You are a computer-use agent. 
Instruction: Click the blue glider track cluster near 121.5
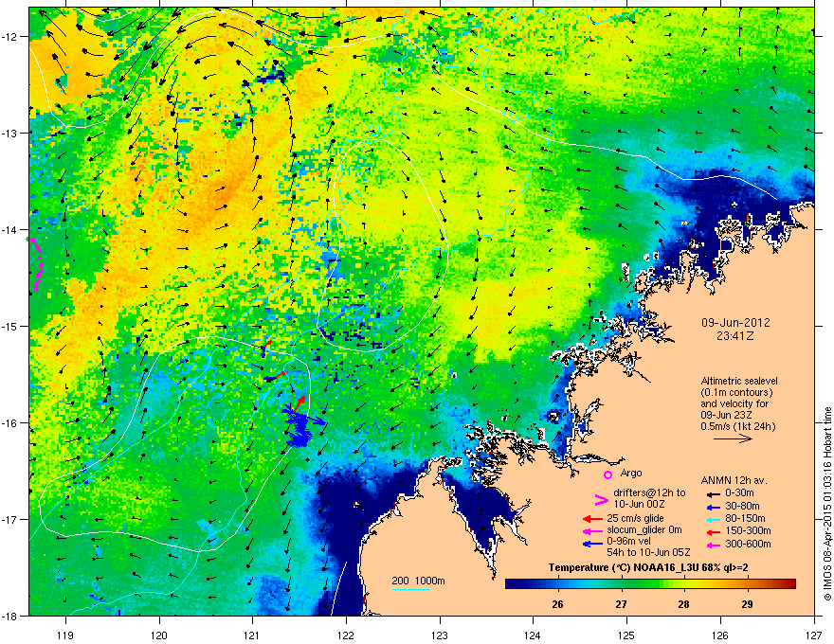(x=300, y=427)
